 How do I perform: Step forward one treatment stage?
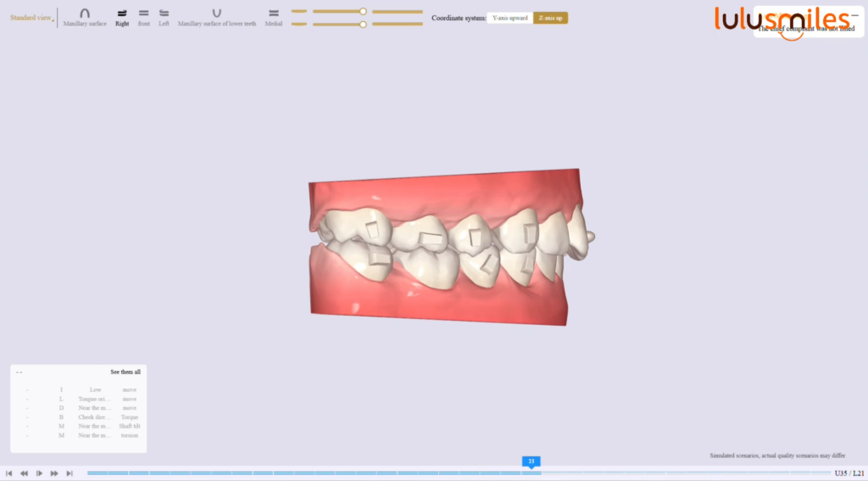tap(54, 473)
